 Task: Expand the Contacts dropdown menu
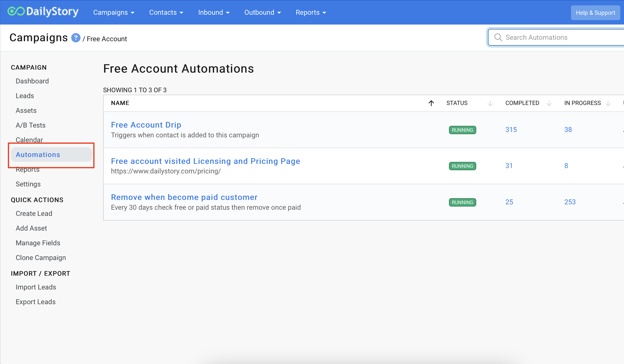[x=166, y=12]
